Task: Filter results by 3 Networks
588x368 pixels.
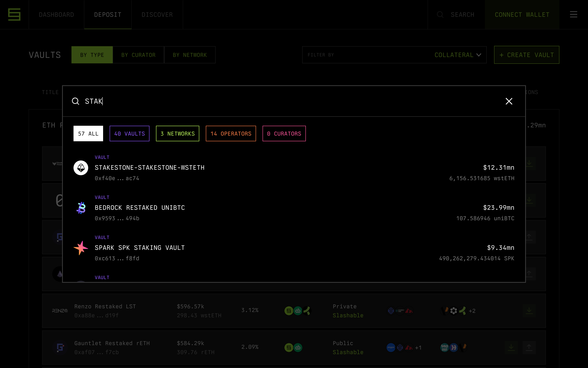Action: point(178,134)
